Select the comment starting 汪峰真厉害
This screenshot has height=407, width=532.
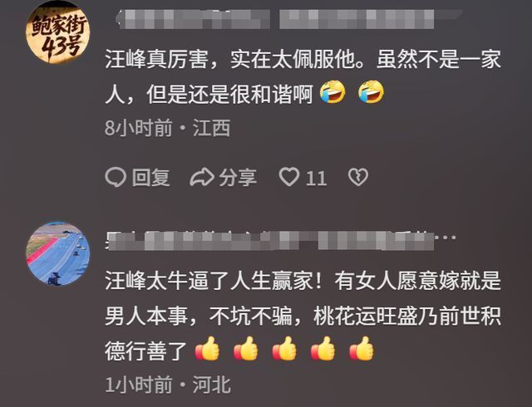point(303,76)
